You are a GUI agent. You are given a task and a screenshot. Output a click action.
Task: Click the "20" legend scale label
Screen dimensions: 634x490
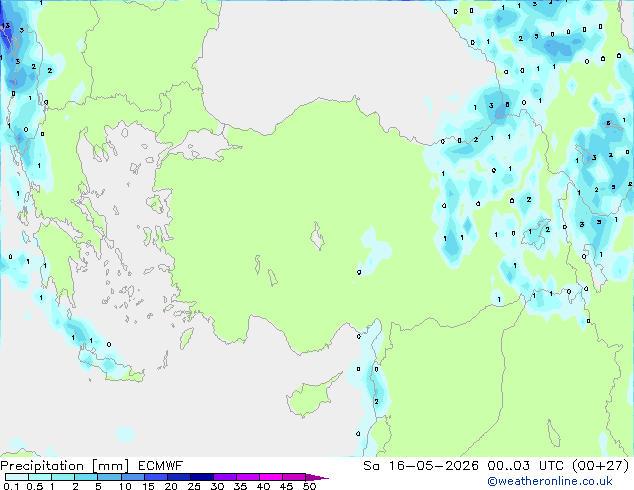pos(171,486)
